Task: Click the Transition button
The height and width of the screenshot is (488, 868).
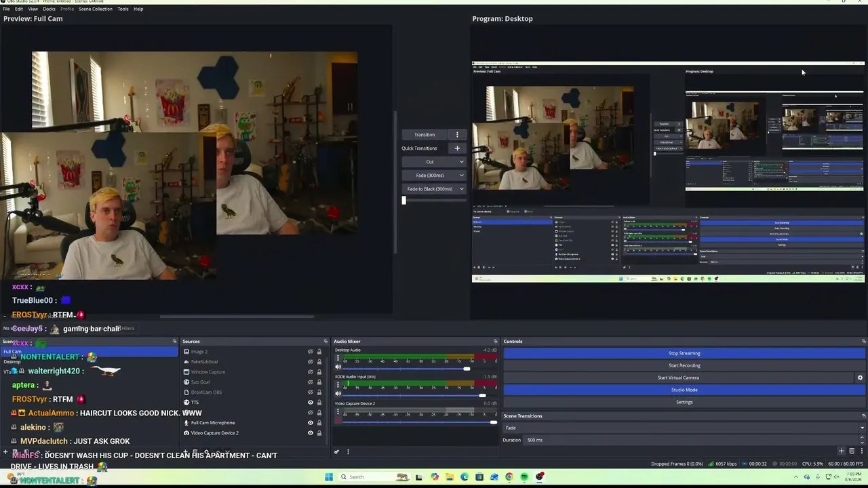Action: click(425, 134)
